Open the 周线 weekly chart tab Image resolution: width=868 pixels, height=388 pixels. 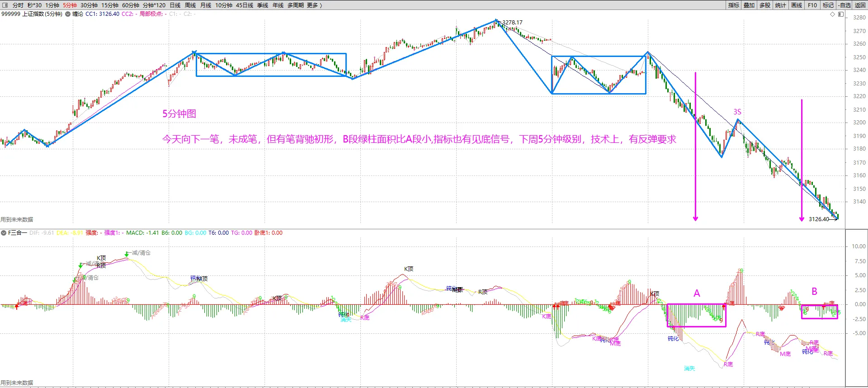coord(190,5)
